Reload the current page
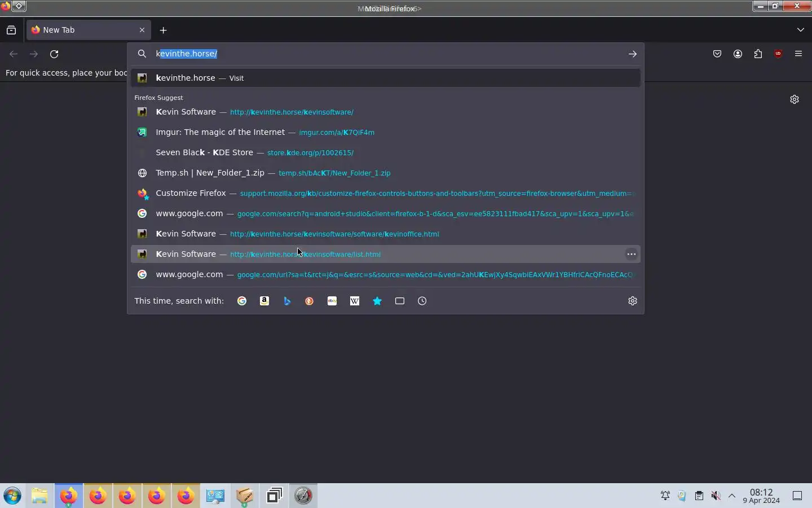The width and height of the screenshot is (812, 508). [x=54, y=54]
